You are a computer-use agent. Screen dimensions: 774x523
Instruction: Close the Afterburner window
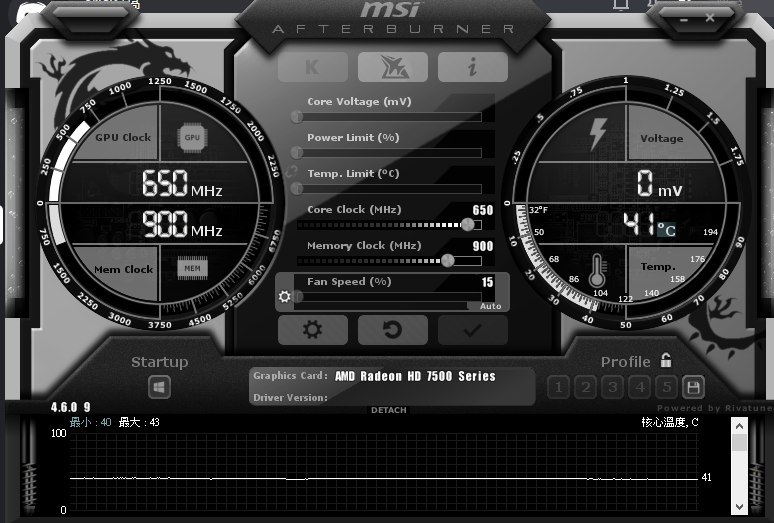710,18
